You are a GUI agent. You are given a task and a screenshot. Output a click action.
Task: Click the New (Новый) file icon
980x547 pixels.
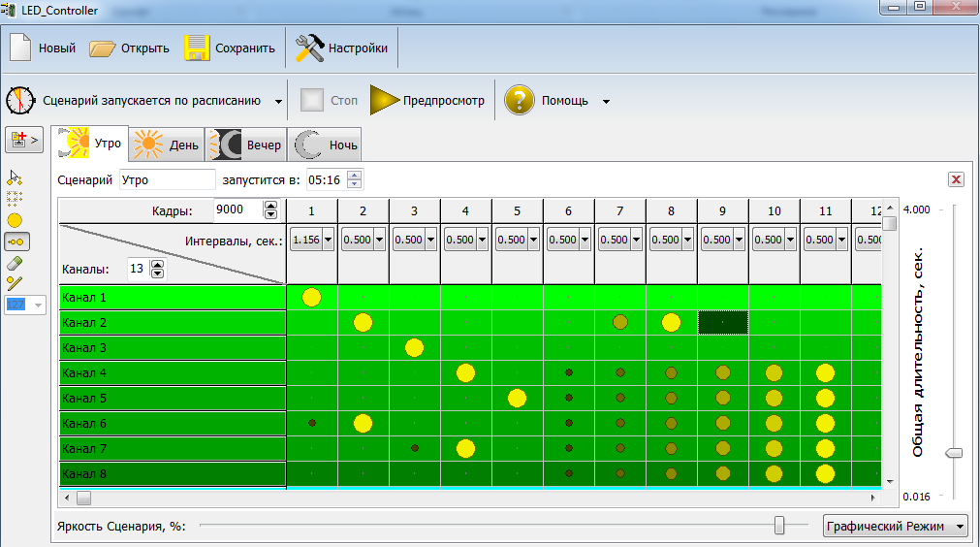(20, 48)
